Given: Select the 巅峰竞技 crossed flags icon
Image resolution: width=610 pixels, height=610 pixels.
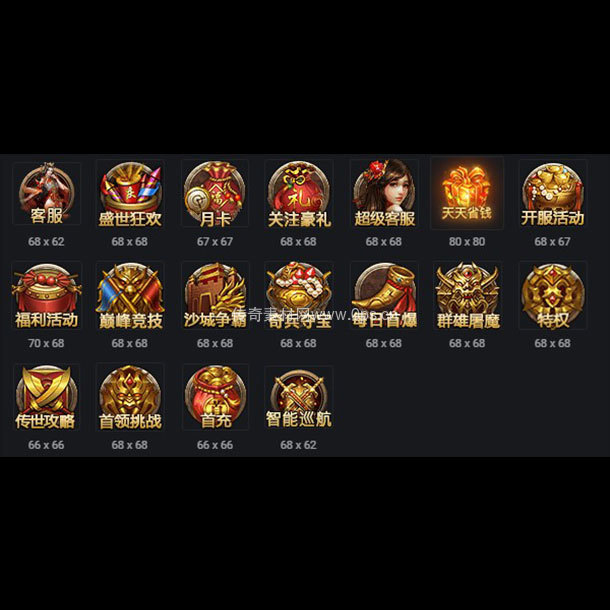Looking at the screenshot, I should pos(130,295).
